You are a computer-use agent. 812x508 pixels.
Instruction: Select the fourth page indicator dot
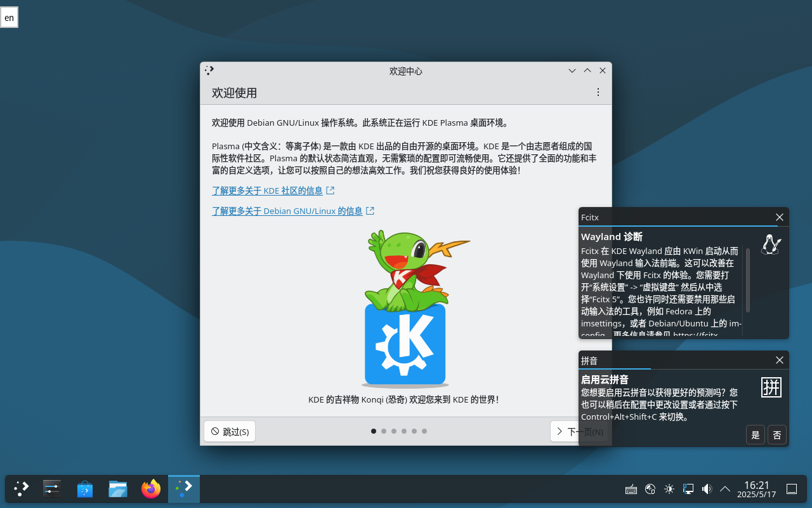[x=404, y=431]
